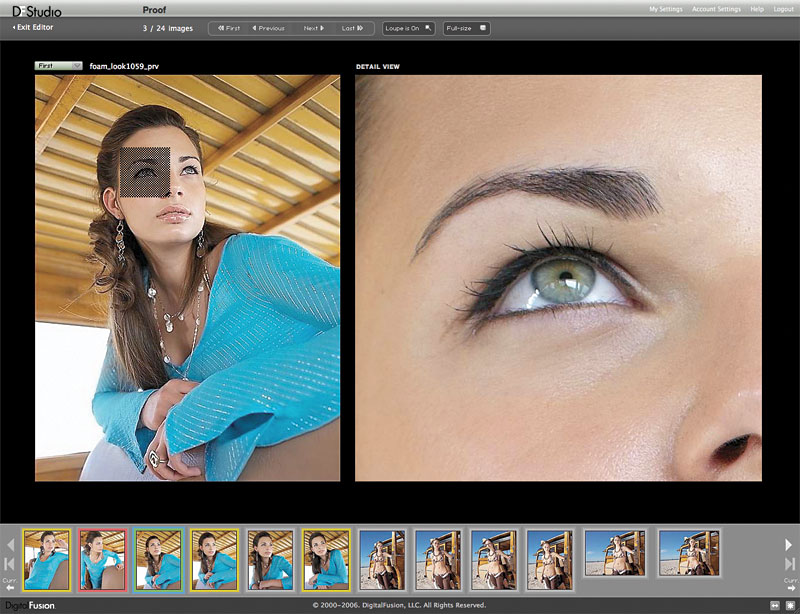Go to the Next image
Screen dimensions: 800x614
(x=314, y=28)
